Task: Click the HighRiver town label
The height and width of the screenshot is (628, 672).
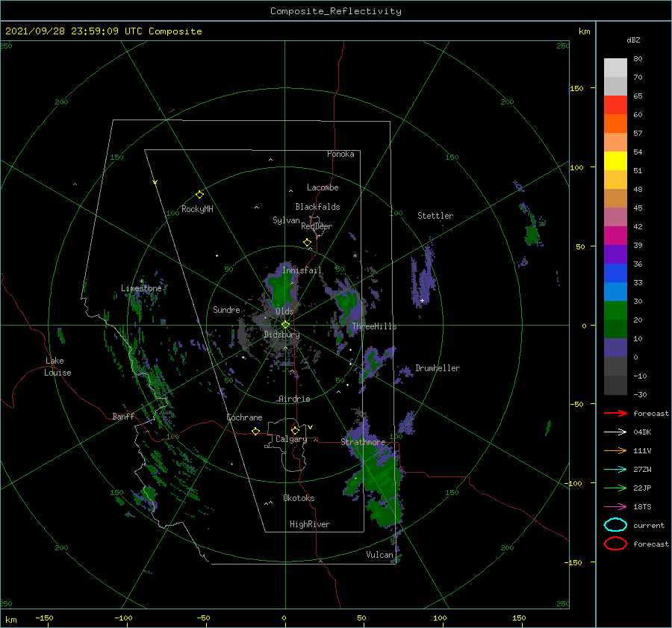Action: [x=310, y=524]
